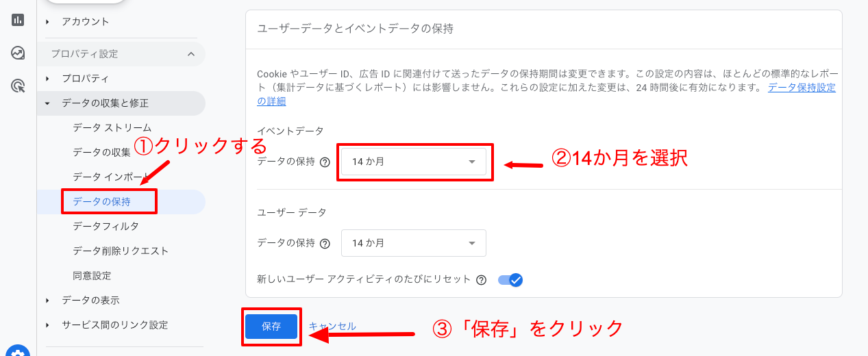The height and width of the screenshot is (356, 868).
Task: Click help icon beside event データの保持
Action: tap(325, 162)
